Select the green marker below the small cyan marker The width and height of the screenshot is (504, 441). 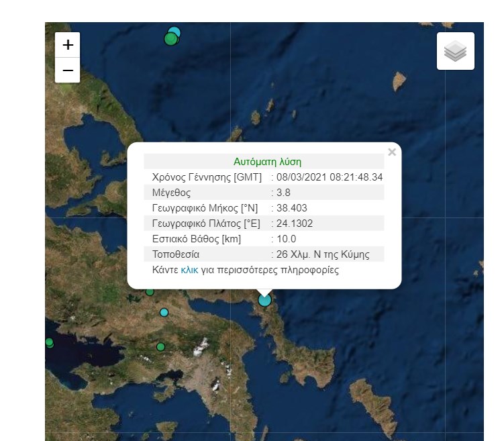pyautogui.click(x=160, y=346)
